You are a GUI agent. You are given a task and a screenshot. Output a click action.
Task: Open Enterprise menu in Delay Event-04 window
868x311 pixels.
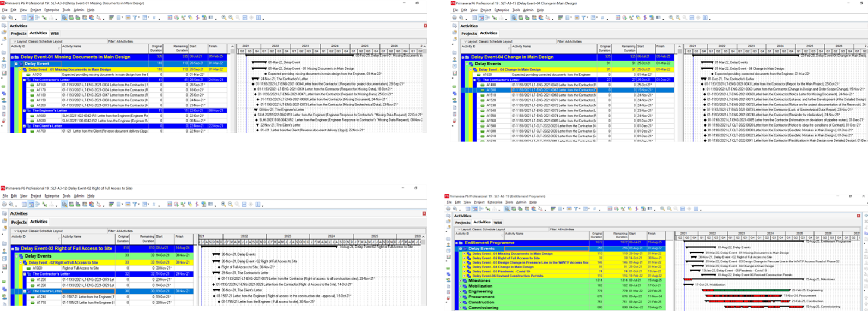pos(502,10)
